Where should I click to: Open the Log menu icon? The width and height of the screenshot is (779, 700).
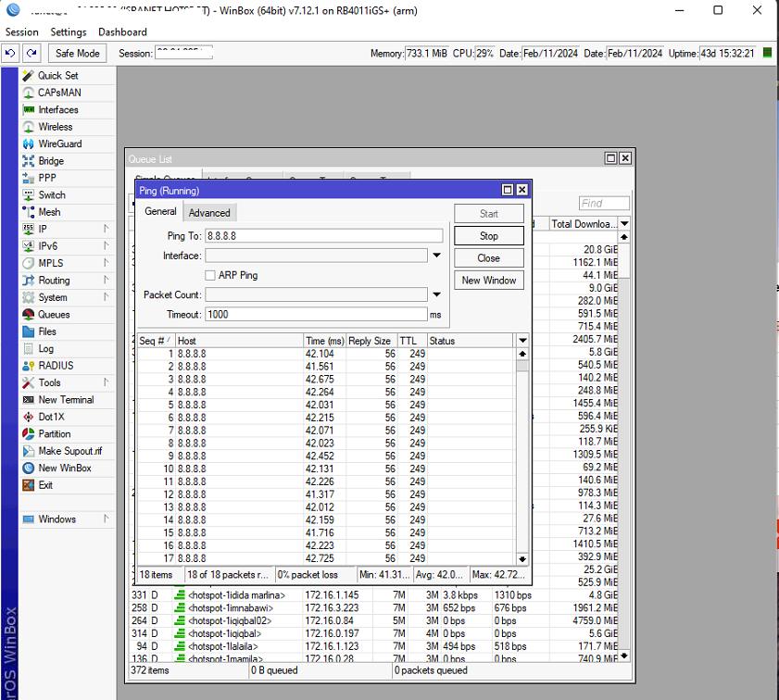click(29, 348)
